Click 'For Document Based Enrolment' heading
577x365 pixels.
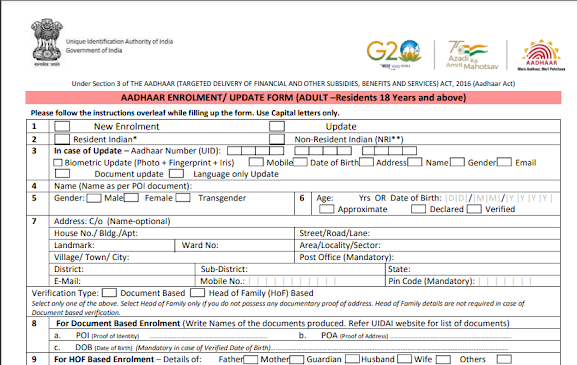(x=118, y=323)
